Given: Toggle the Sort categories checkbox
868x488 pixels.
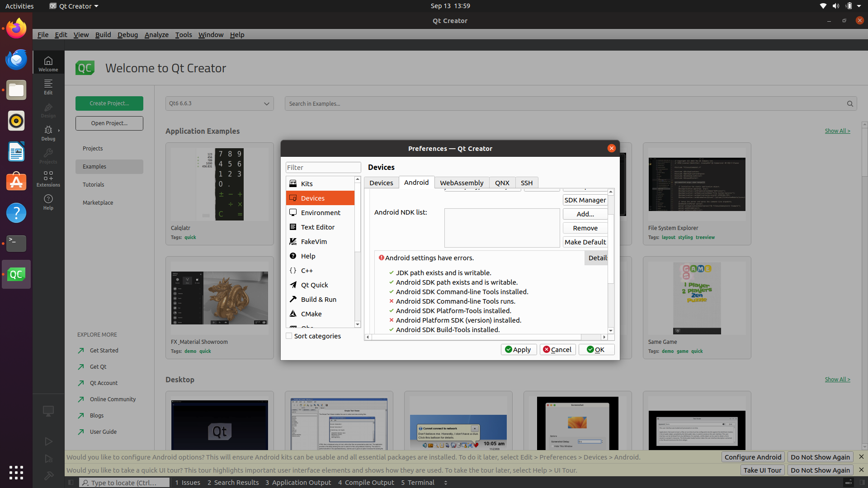Looking at the screenshot, I should pos(288,336).
